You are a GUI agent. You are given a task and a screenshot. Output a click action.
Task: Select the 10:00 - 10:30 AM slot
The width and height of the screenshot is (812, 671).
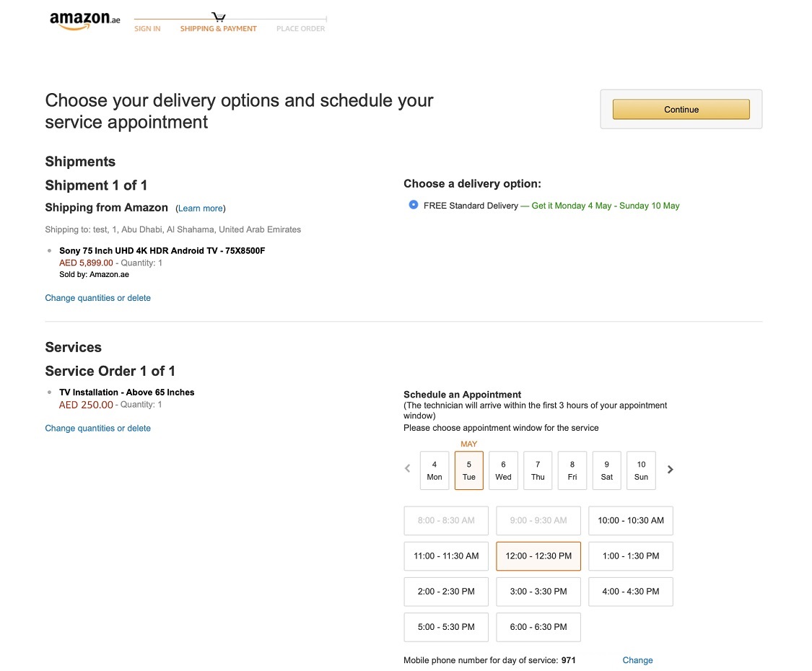[x=631, y=520]
